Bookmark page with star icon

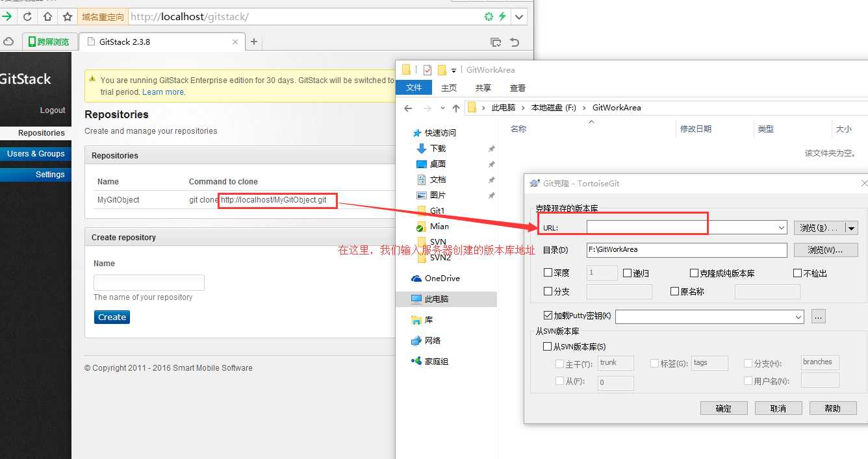(x=68, y=16)
